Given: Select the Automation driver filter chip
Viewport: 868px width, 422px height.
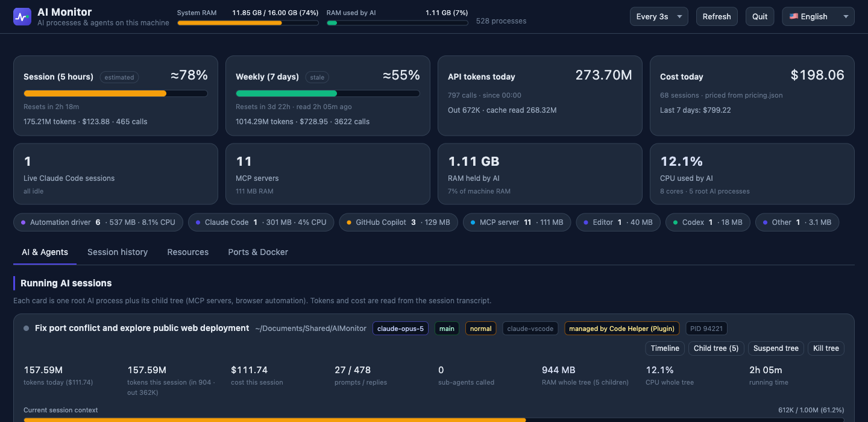Looking at the screenshot, I should [98, 222].
